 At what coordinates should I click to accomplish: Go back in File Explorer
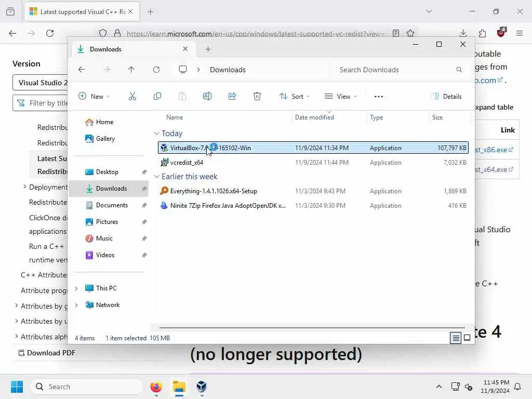tap(82, 70)
